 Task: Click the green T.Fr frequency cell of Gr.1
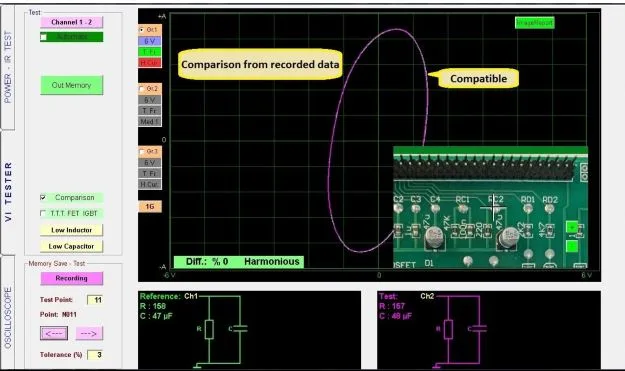coord(149,52)
